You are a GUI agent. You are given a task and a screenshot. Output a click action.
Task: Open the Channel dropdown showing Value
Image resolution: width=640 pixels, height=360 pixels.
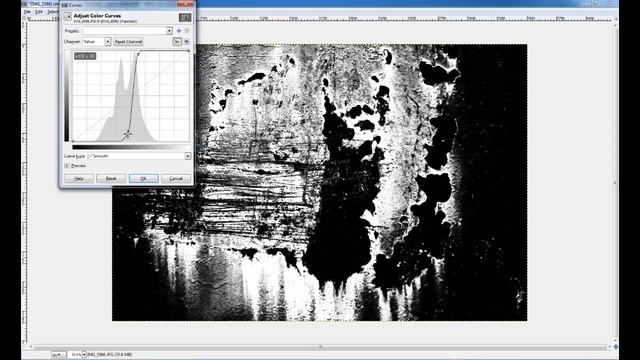pyautogui.click(x=97, y=42)
